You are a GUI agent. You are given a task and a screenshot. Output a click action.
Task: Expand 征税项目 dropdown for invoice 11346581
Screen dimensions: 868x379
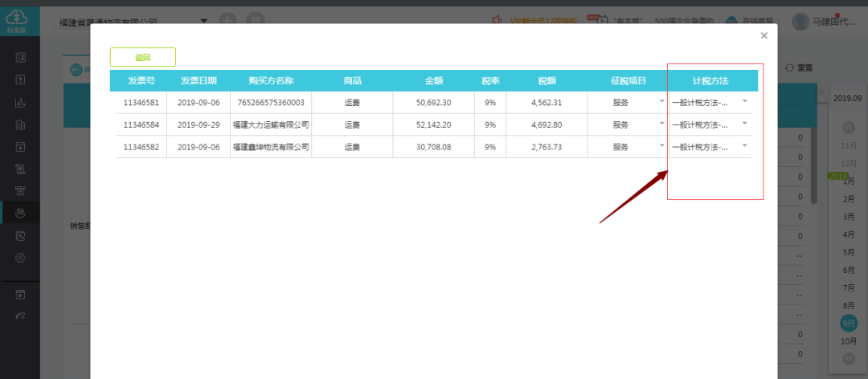click(x=661, y=102)
